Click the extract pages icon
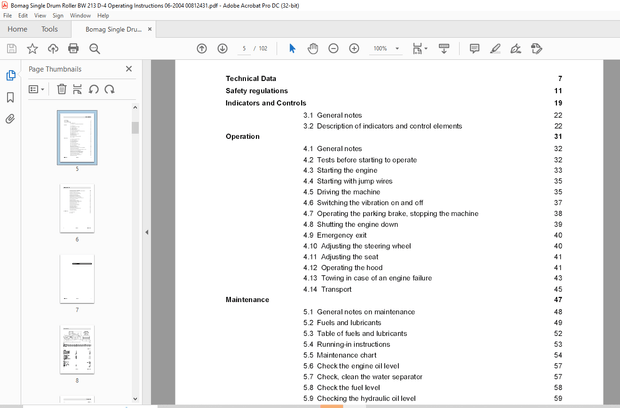This screenshot has height=408, width=620. 78,89
